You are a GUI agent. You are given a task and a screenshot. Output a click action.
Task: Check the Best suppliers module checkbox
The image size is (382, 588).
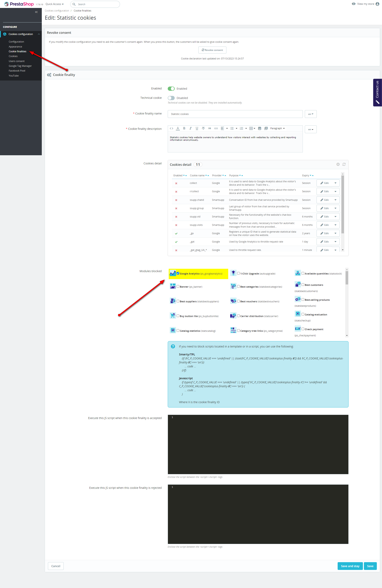[178, 301]
